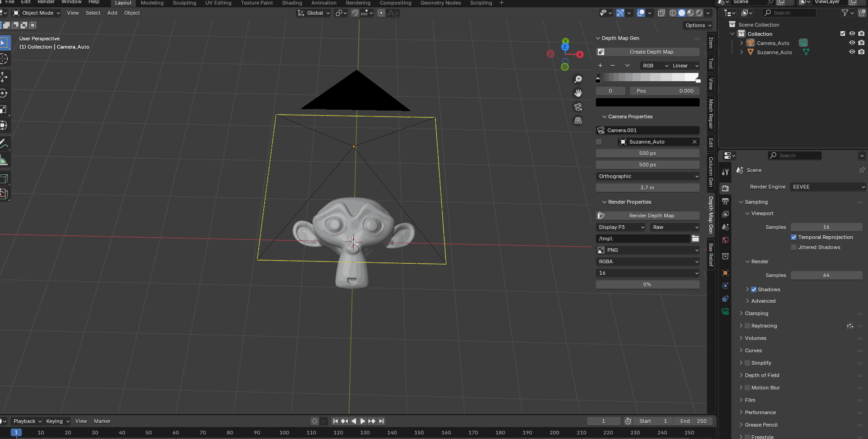Switch to the Modeling workspace tab
868x439 pixels.
coord(152,3)
